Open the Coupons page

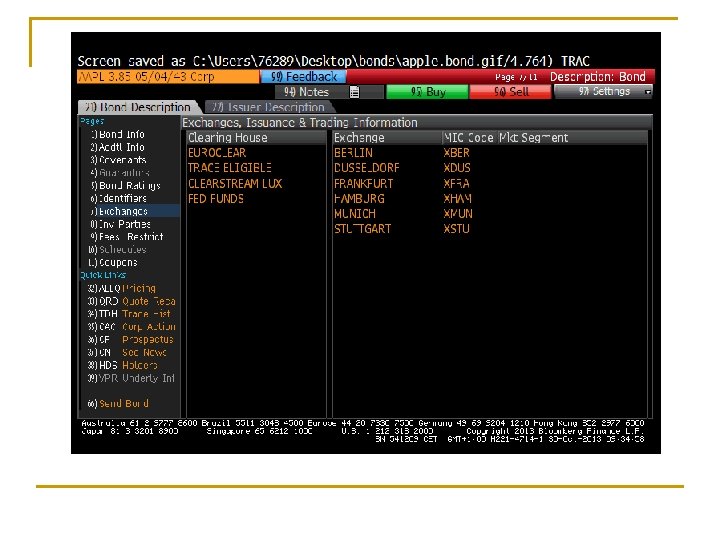point(113,263)
